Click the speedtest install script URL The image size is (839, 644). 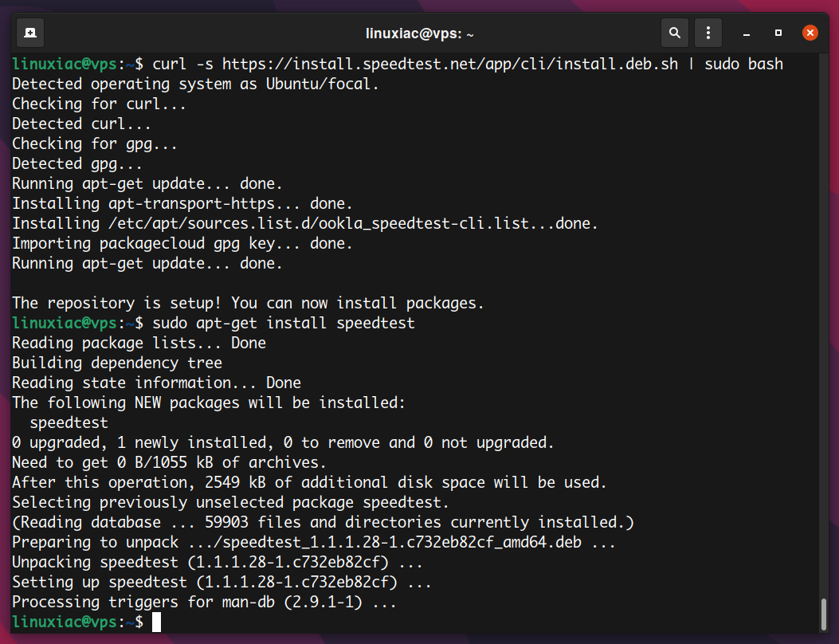(x=450, y=65)
